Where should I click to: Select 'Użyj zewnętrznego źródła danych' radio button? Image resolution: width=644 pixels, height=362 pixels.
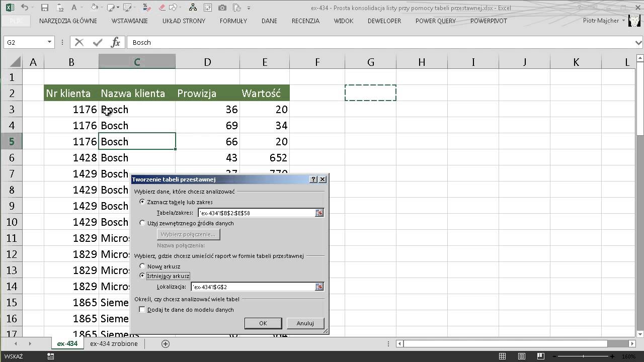coord(142,223)
